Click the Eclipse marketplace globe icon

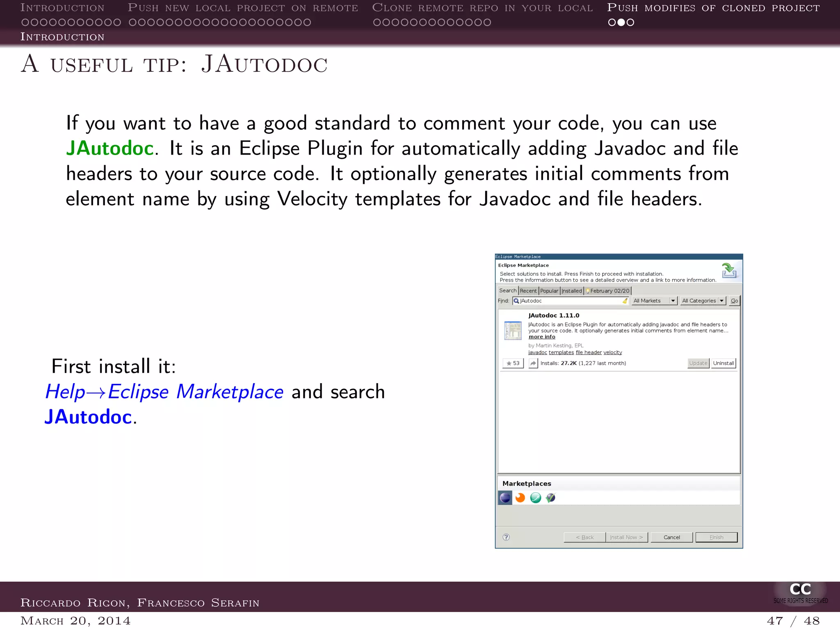(x=505, y=498)
